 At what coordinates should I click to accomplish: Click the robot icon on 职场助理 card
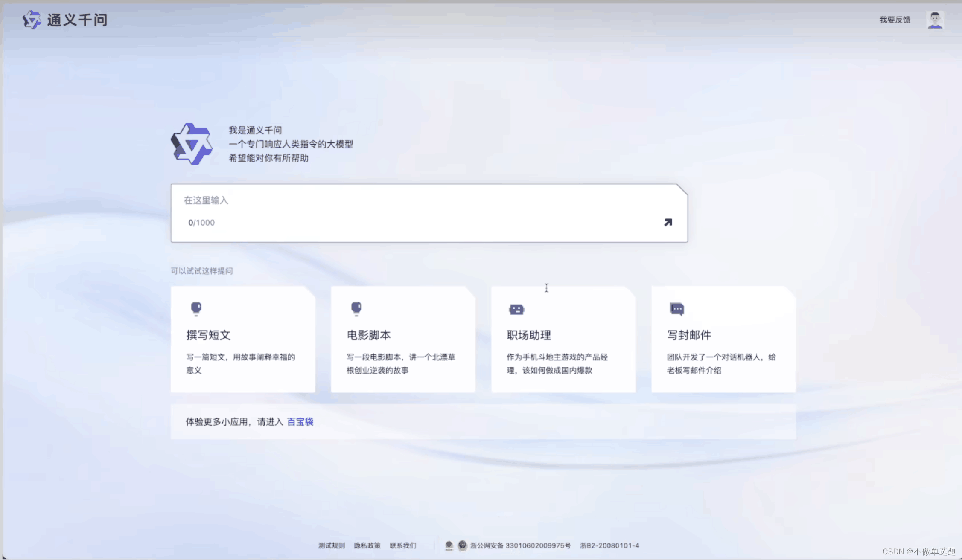(x=516, y=309)
